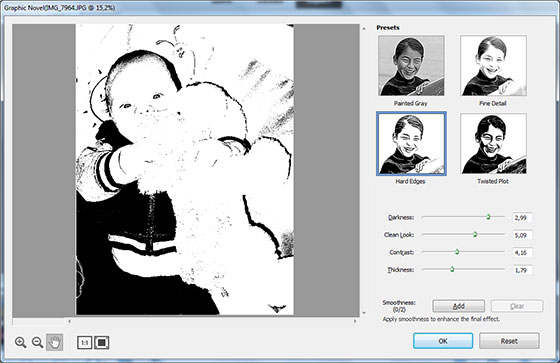Image resolution: width=560 pixels, height=363 pixels.
Task: Click the Darkness label
Action: (x=401, y=217)
